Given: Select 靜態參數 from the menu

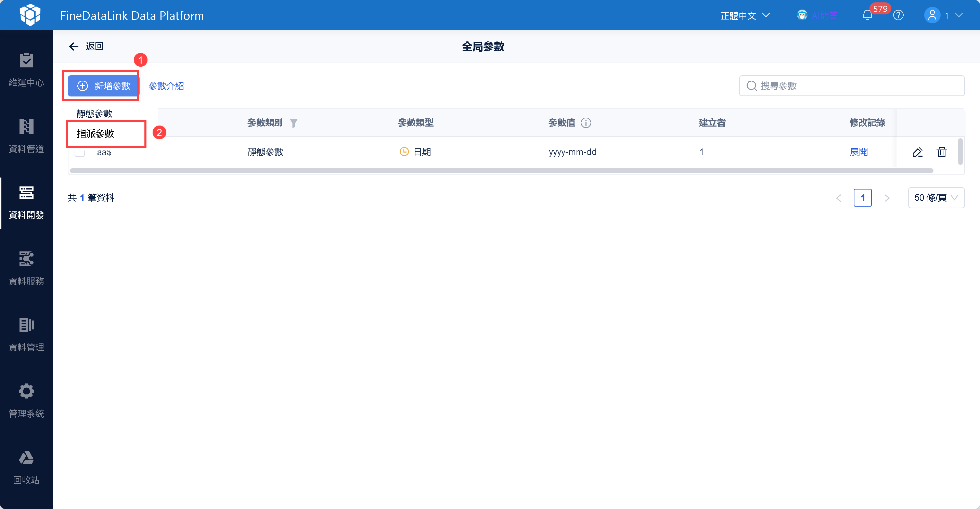Looking at the screenshot, I should [94, 113].
